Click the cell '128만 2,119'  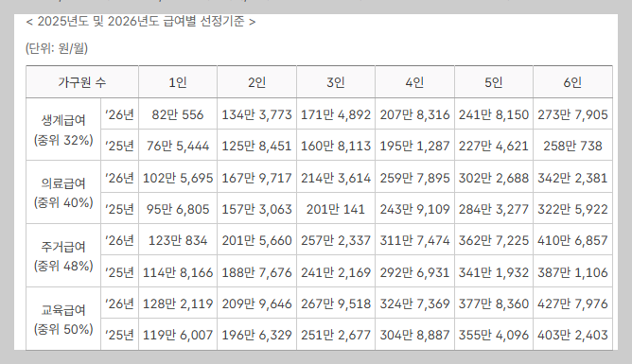[178, 303]
